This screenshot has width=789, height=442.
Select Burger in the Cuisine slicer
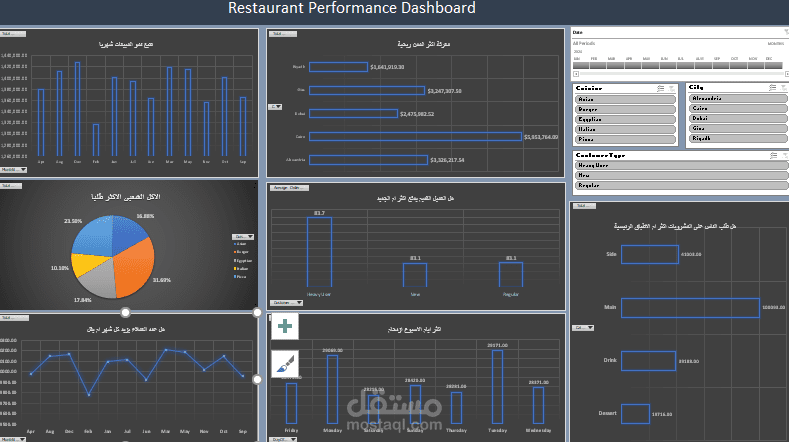(x=625, y=109)
